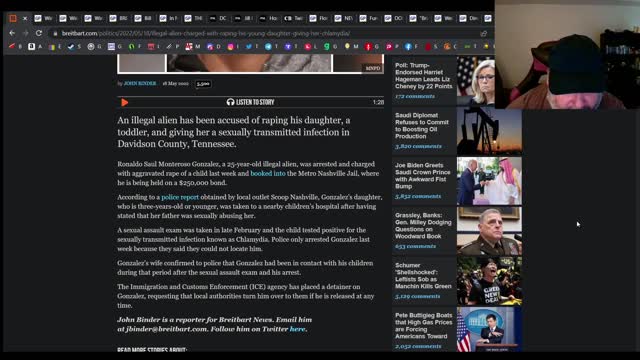Follow the 'booked into' link
640x360 pixels.
[x=268, y=173]
